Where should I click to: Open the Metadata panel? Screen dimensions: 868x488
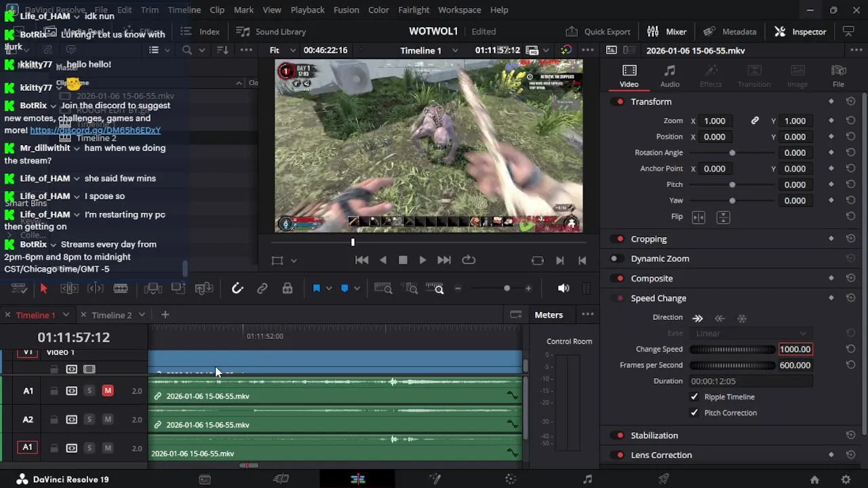click(x=730, y=31)
